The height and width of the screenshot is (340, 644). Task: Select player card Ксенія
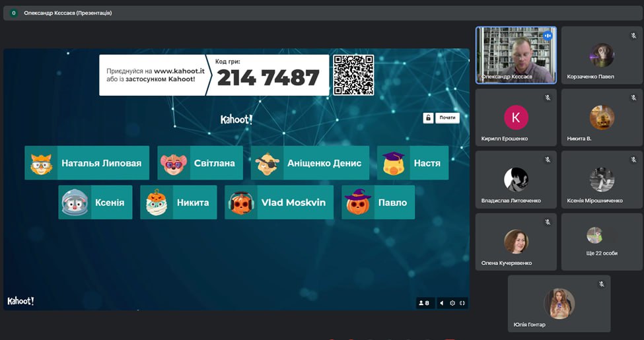pos(95,203)
